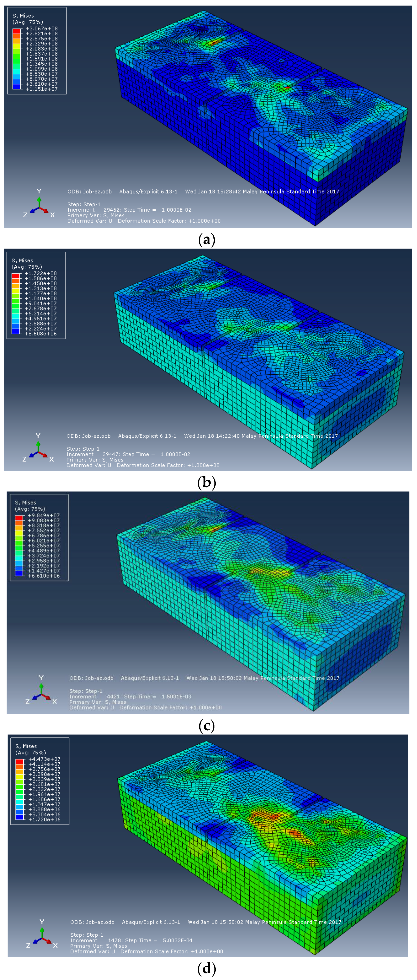Click the red +4.473e+07 swatch in legend (d)
Viewport: 417px width, 980px height.
20,761
